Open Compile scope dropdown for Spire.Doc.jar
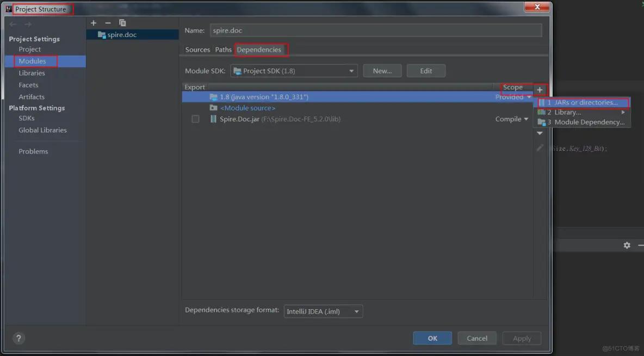This screenshot has width=644, height=356. [x=511, y=119]
